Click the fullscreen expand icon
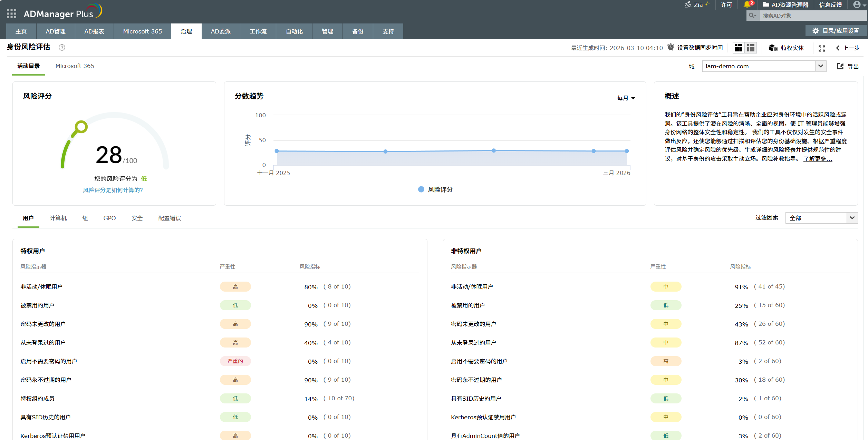Image resolution: width=868 pixels, height=440 pixels. [822, 48]
